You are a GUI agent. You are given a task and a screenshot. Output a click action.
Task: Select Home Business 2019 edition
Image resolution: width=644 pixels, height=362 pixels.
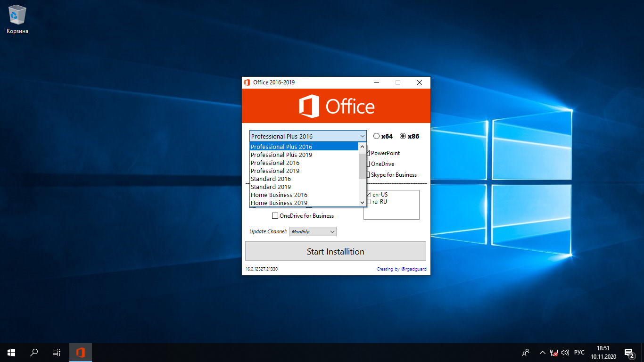pyautogui.click(x=304, y=203)
